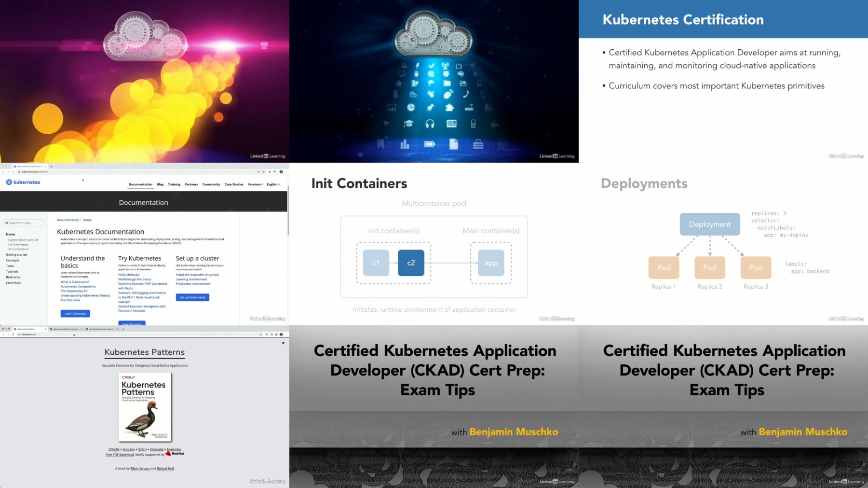Open Understanding Kubernetes Objects link
This screenshot has width=868, height=488.
coord(85,295)
